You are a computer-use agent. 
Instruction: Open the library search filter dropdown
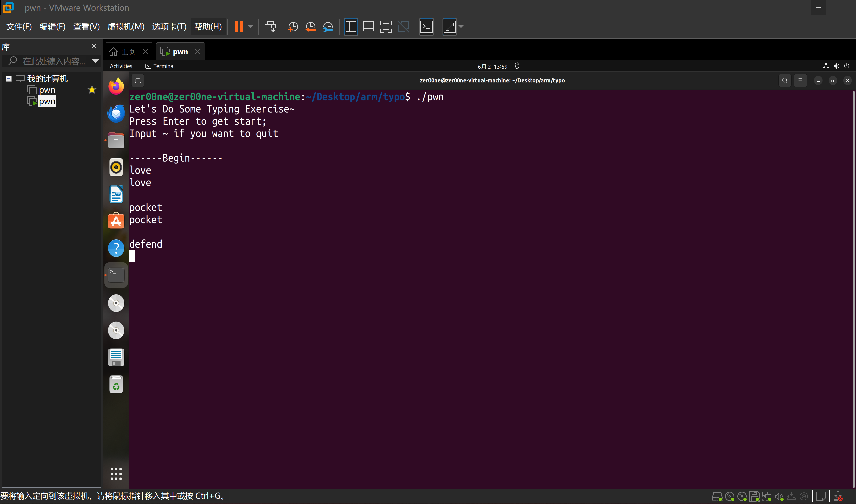(x=95, y=61)
